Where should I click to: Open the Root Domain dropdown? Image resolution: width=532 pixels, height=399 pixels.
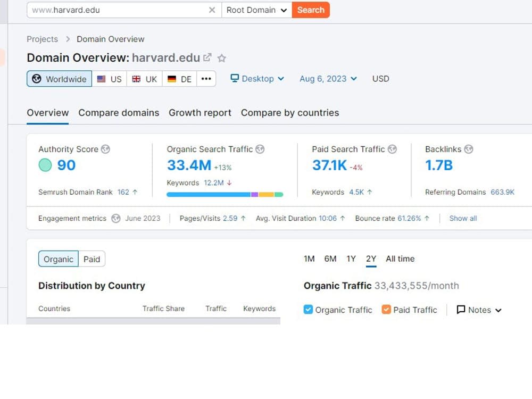point(257,10)
